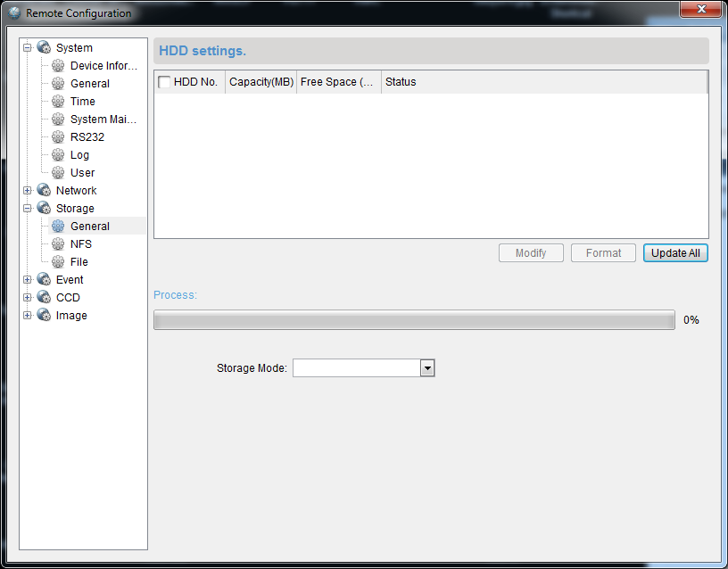Expand the Network tree node
Image resolution: width=728 pixels, height=569 pixels.
(28, 191)
